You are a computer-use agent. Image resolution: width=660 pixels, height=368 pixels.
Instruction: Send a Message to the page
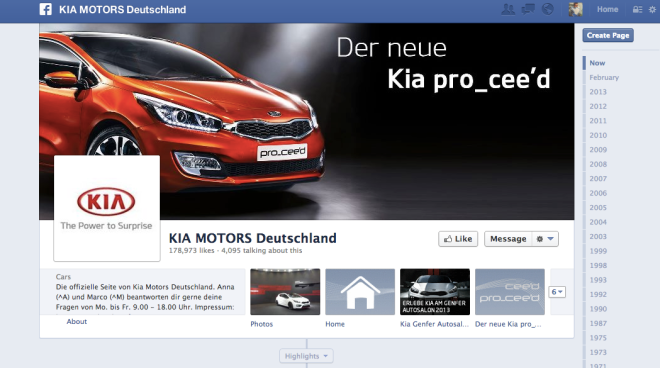coord(508,239)
